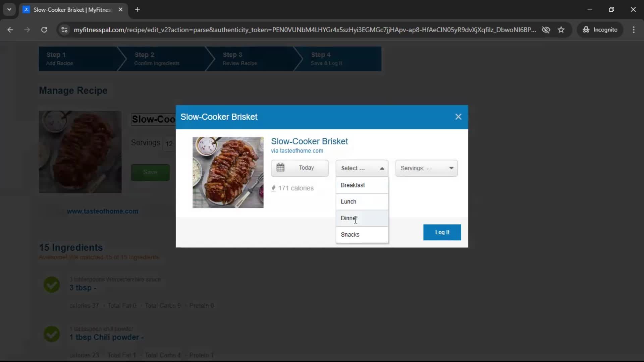Viewport: 644px width, 362px height.
Task: Open Slow-Cooker Brisket recipe title link
Action: click(309, 141)
